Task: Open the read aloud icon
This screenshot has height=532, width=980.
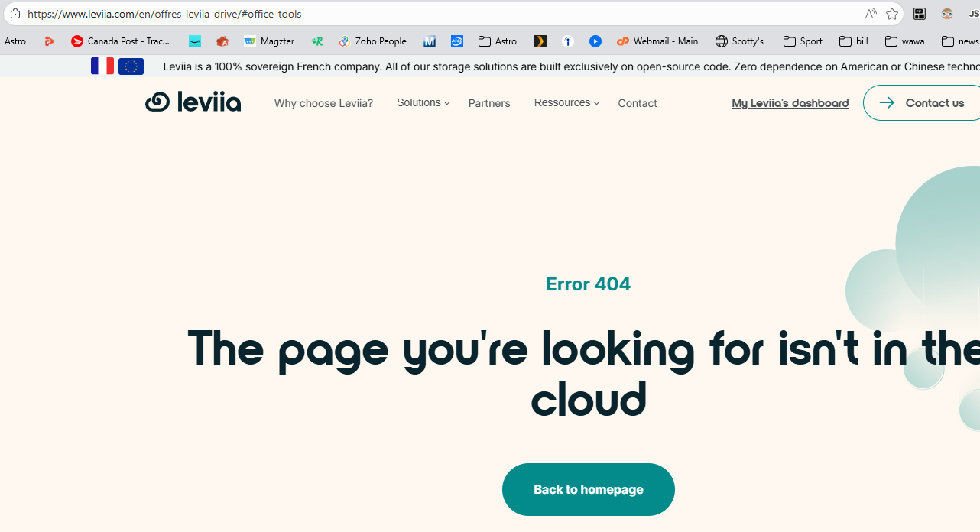Action: [871, 14]
